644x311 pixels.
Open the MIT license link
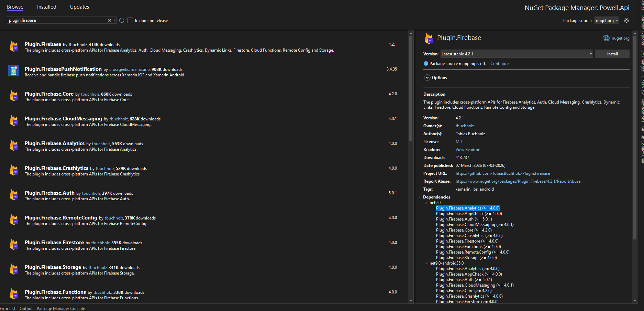[459, 142]
